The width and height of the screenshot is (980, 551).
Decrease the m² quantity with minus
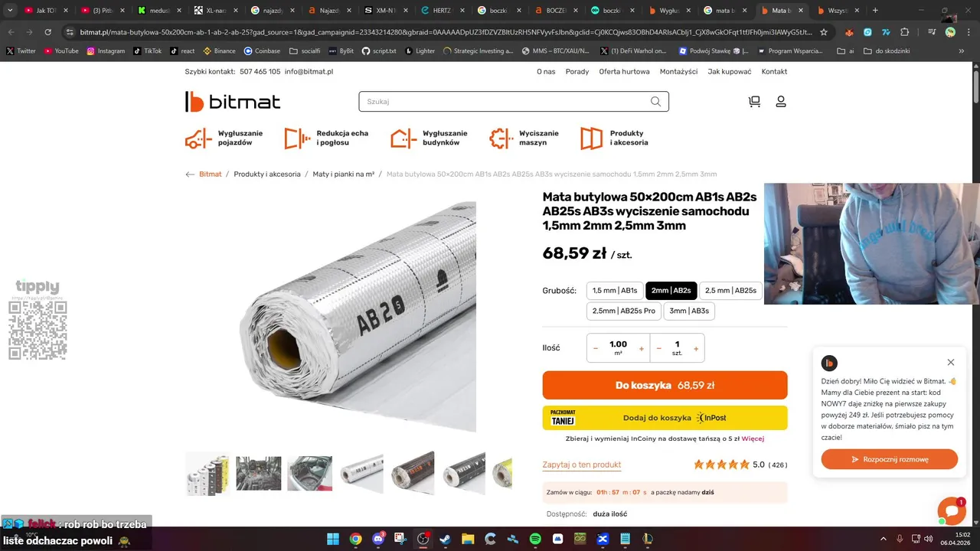pos(596,349)
